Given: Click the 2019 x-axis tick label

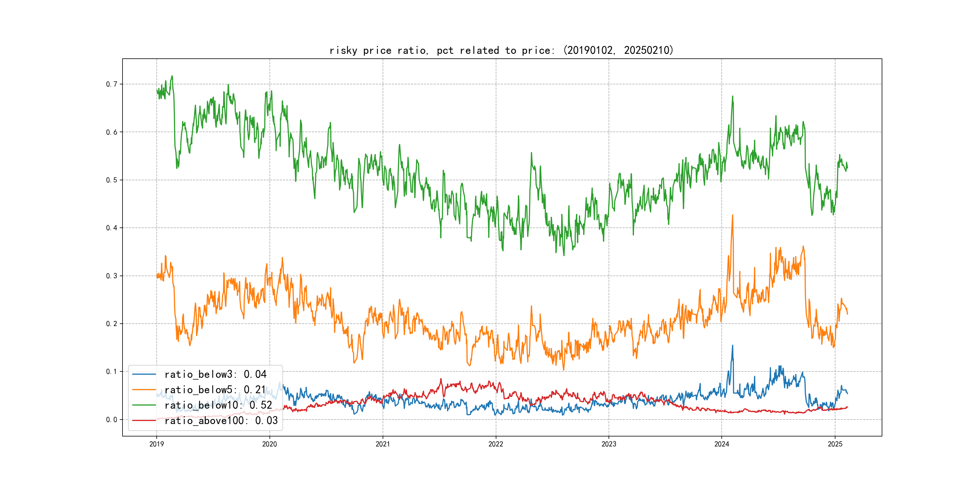Looking at the screenshot, I should coord(156,444).
